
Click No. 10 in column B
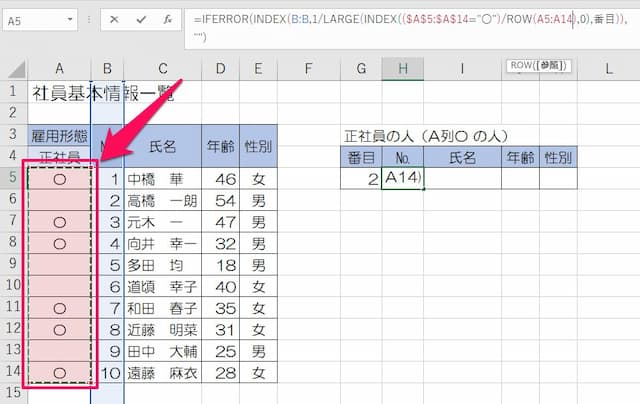click(x=110, y=373)
